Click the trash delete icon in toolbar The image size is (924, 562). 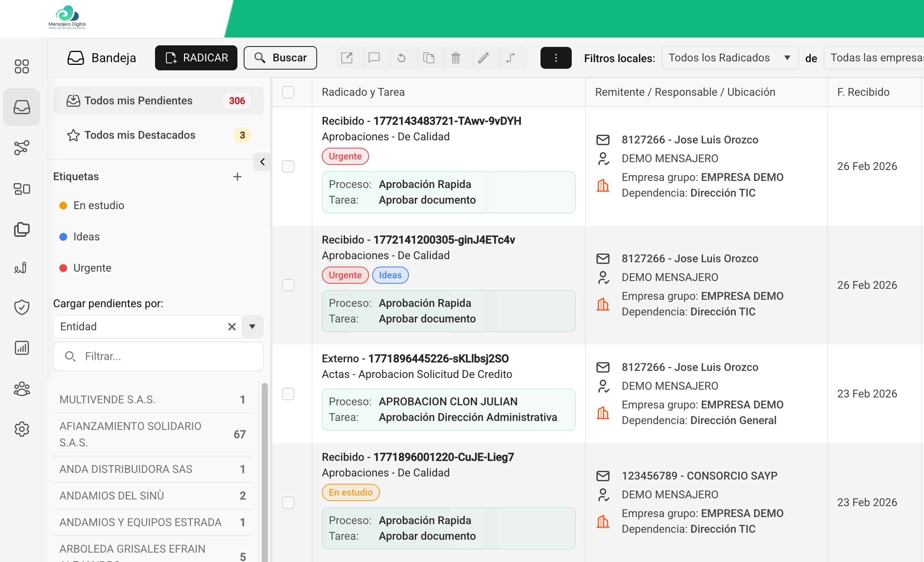tap(456, 58)
